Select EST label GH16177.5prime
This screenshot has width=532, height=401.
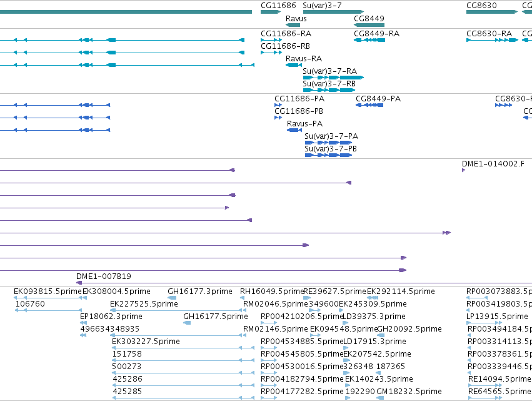[x=216, y=317]
